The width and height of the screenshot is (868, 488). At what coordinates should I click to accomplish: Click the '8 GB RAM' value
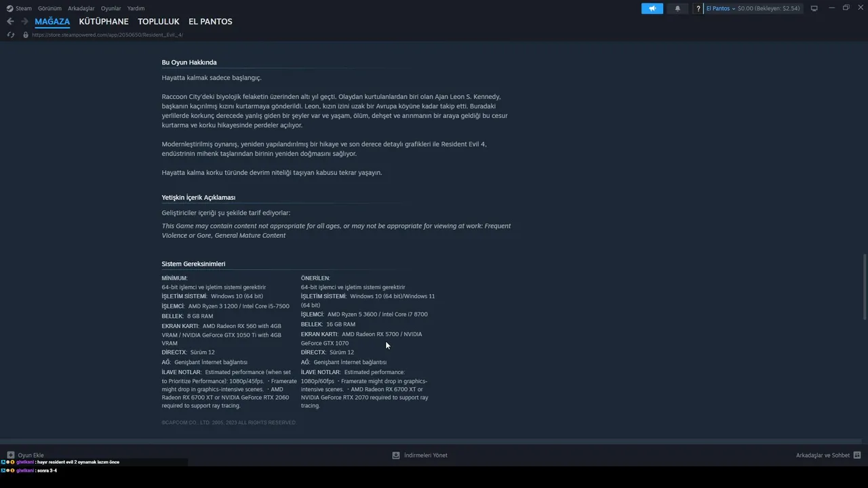tap(200, 316)
